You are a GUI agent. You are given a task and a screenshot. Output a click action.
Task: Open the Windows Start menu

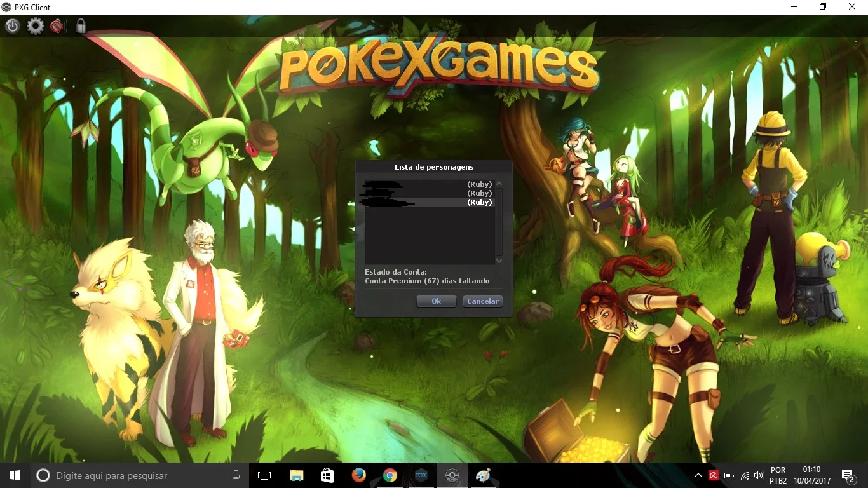tap(15, 475)
